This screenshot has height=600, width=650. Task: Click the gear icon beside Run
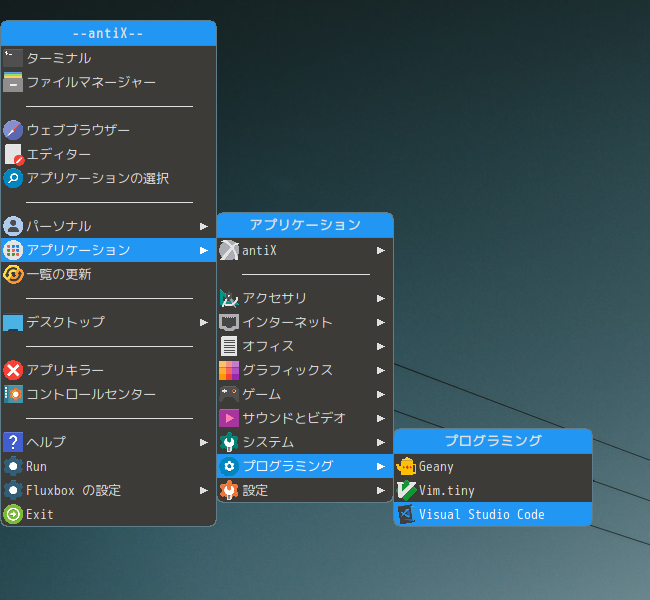(13, 466)
